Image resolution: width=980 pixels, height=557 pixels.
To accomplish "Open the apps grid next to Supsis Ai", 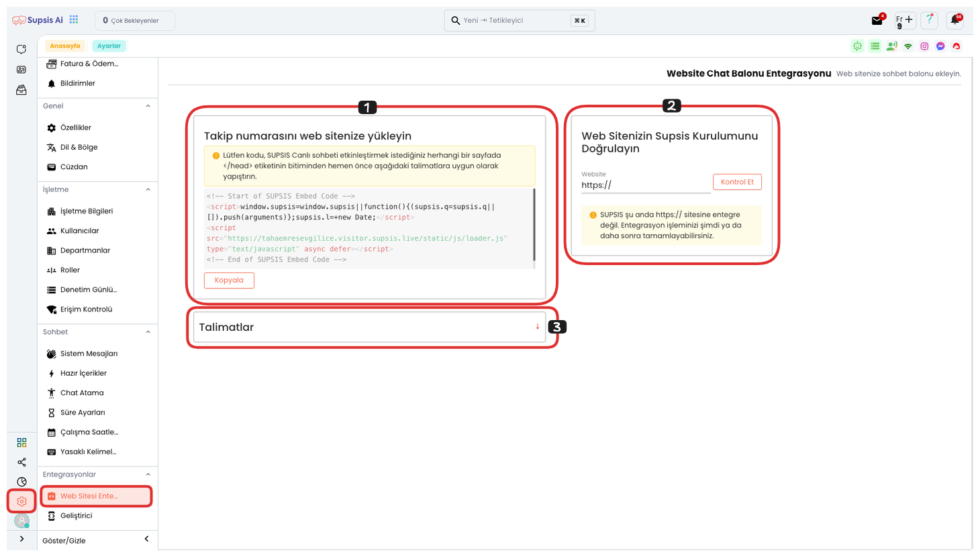I will coord(74,20).
